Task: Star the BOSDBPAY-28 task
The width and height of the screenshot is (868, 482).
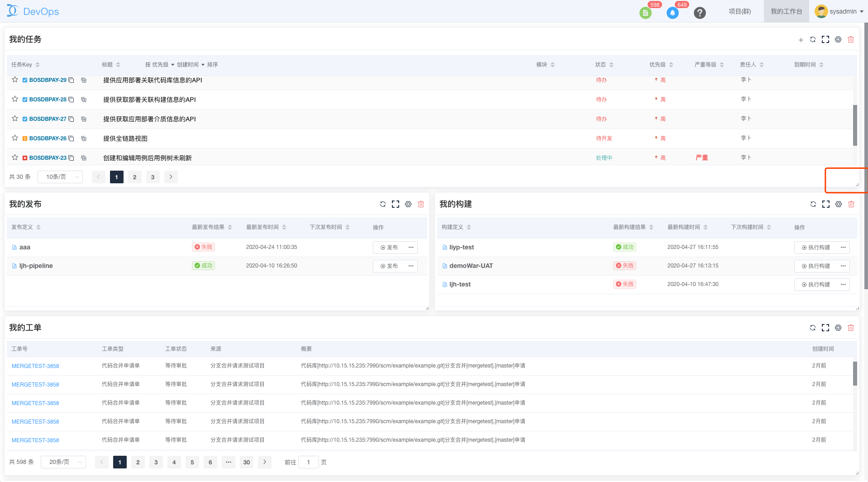Action: coord(15,99)
